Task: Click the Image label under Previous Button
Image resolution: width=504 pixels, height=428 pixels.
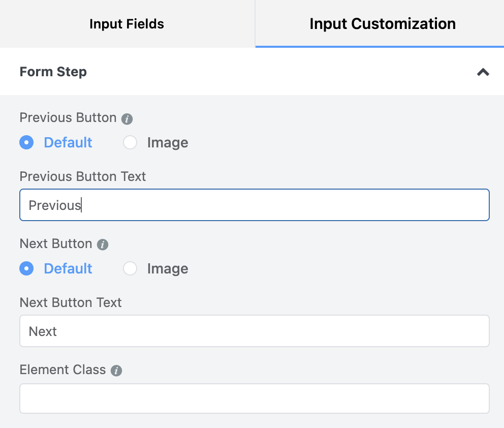Action: pos(168,142)
